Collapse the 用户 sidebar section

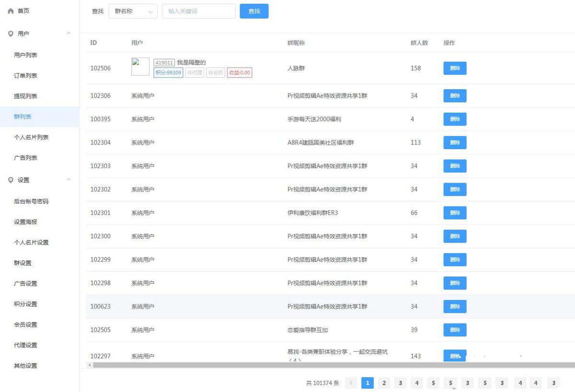click(x=69, y=34)
